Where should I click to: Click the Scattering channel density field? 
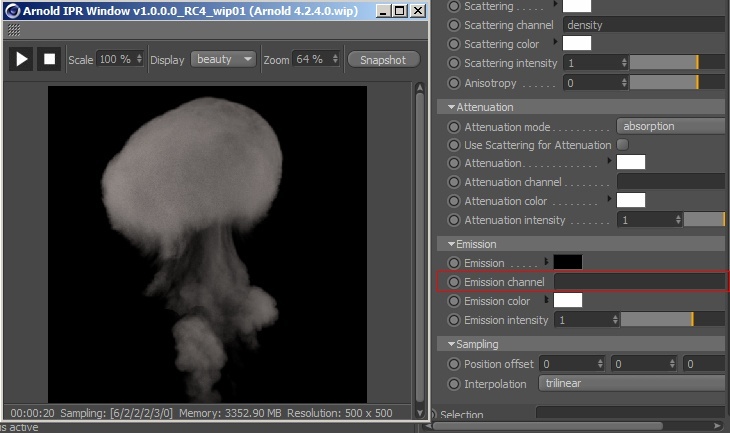644,25
